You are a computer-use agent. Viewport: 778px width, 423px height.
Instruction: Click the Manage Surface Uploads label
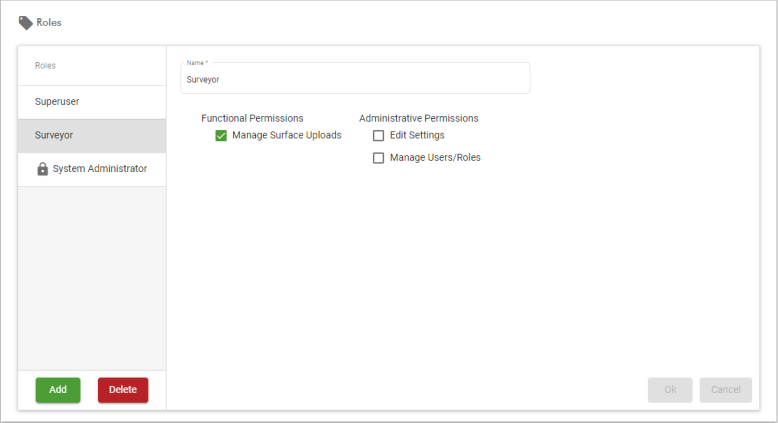click(287, 135)
